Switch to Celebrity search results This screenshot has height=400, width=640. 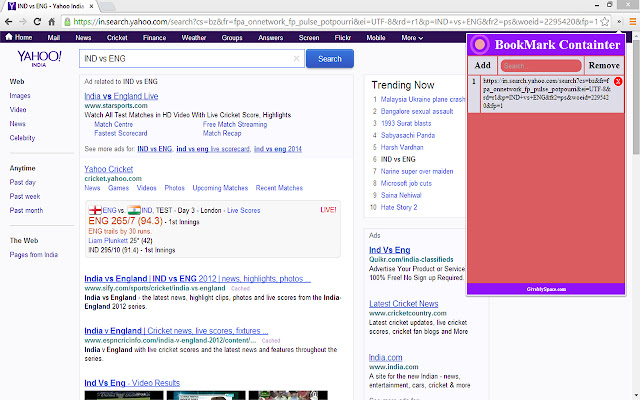22,138
